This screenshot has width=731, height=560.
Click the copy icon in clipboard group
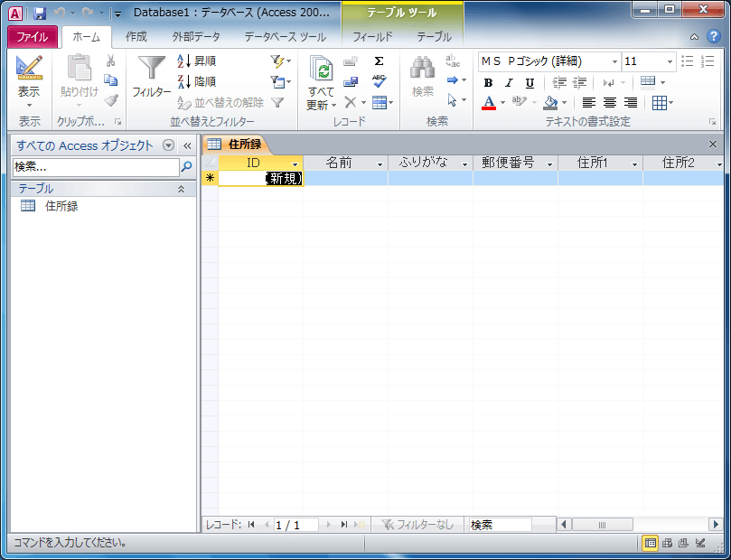pyautogui.click(x=110, y=80)
